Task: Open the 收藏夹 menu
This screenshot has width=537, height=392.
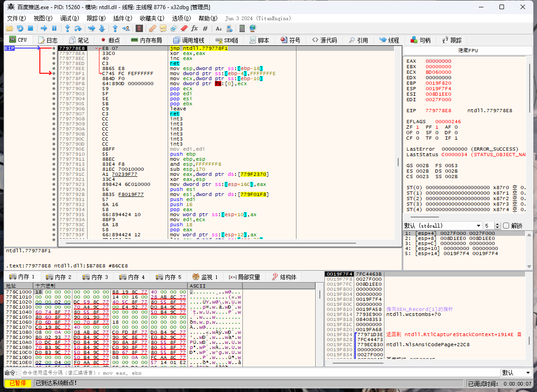Action: click(152, 18)
